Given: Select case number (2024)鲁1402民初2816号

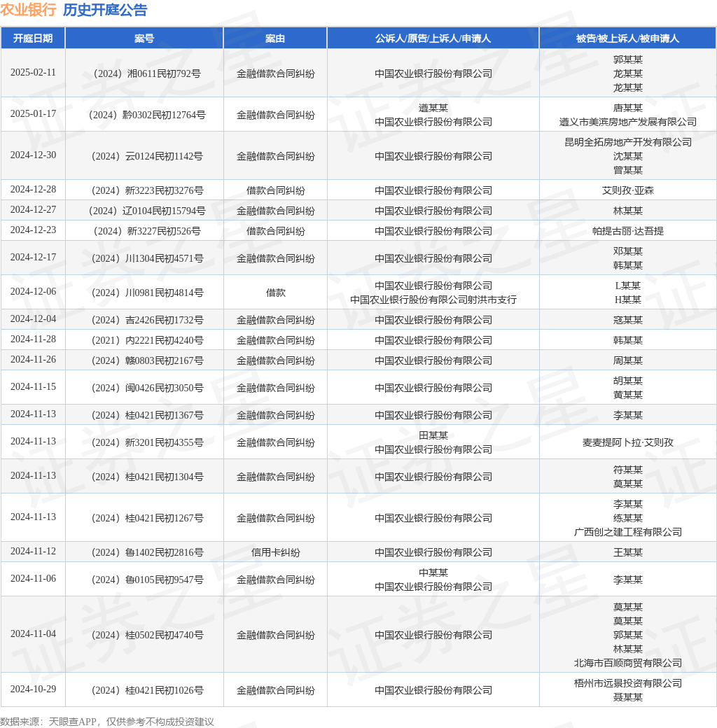Looking at the screenshot, I should click(x=147, y=553).
